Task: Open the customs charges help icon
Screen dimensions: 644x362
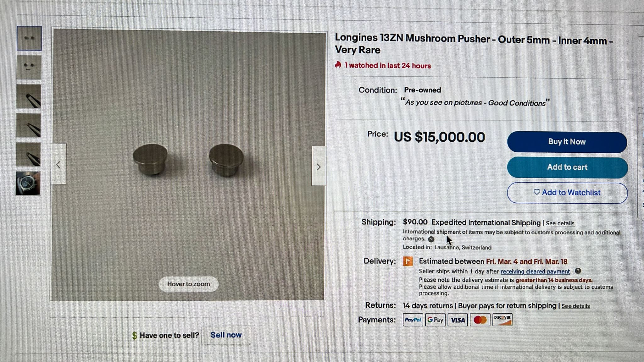Action: (431, 239)
